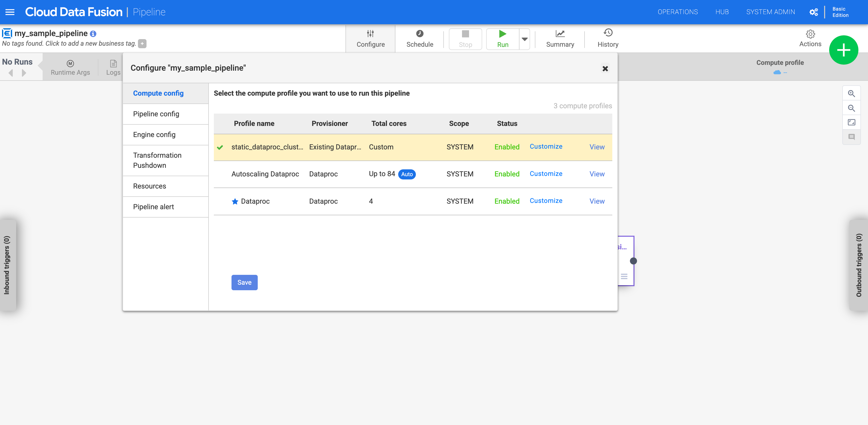Open Transformation Pushdown section
This screenshot has height=425, width=868.
click(x=157, y=160)
